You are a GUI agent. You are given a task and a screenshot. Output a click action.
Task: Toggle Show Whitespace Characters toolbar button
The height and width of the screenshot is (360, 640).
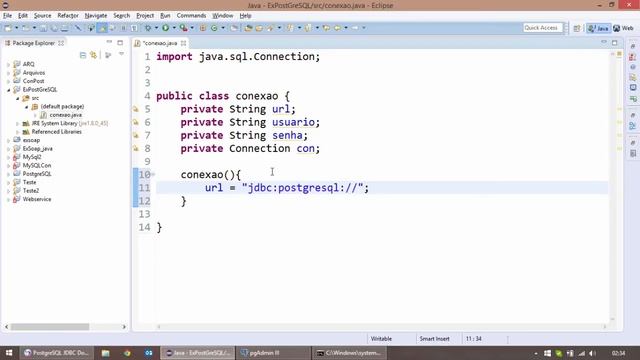coord(134,28)
